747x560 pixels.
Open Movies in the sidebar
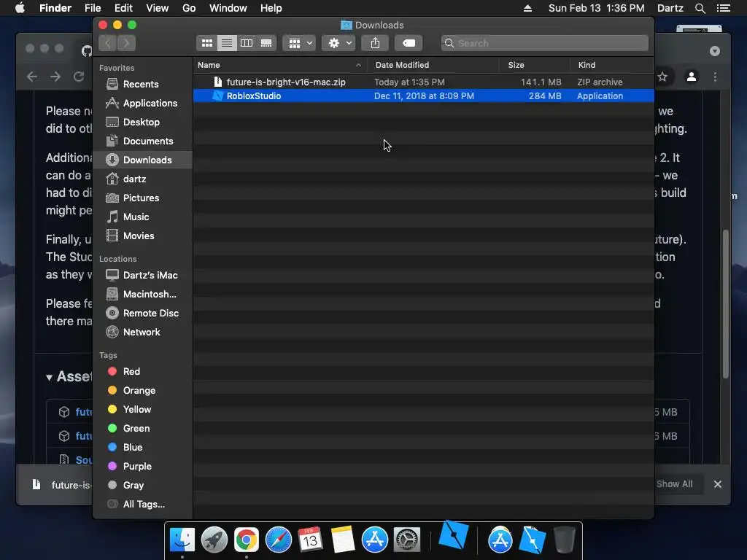(x=143, y=236)
